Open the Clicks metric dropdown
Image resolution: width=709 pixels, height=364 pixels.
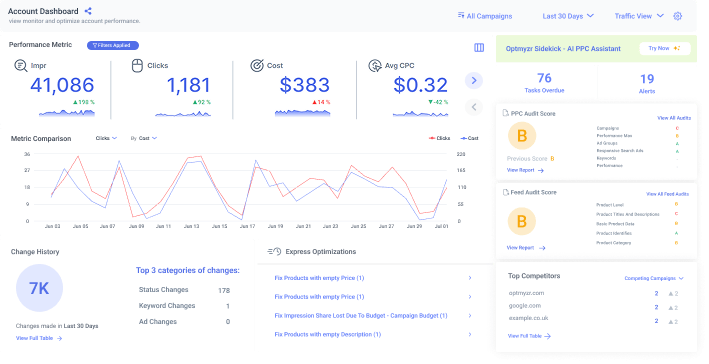pyautogui.click(x=106, y=138)
